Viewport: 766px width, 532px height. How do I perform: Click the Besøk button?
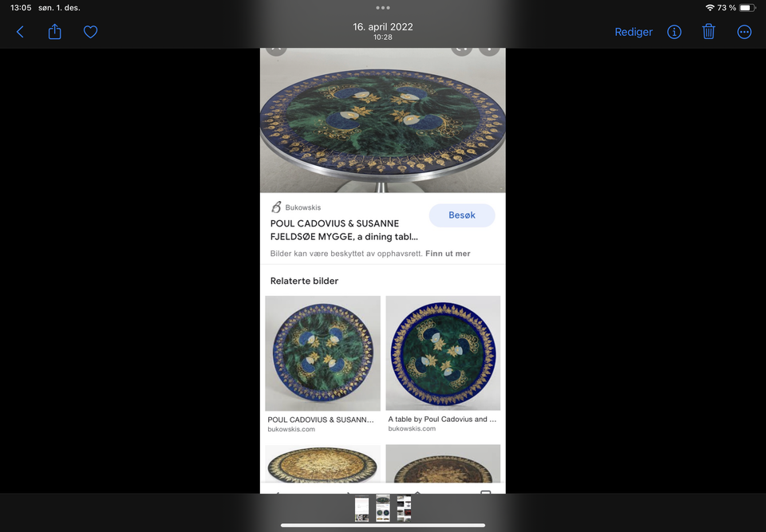(462, 215)
